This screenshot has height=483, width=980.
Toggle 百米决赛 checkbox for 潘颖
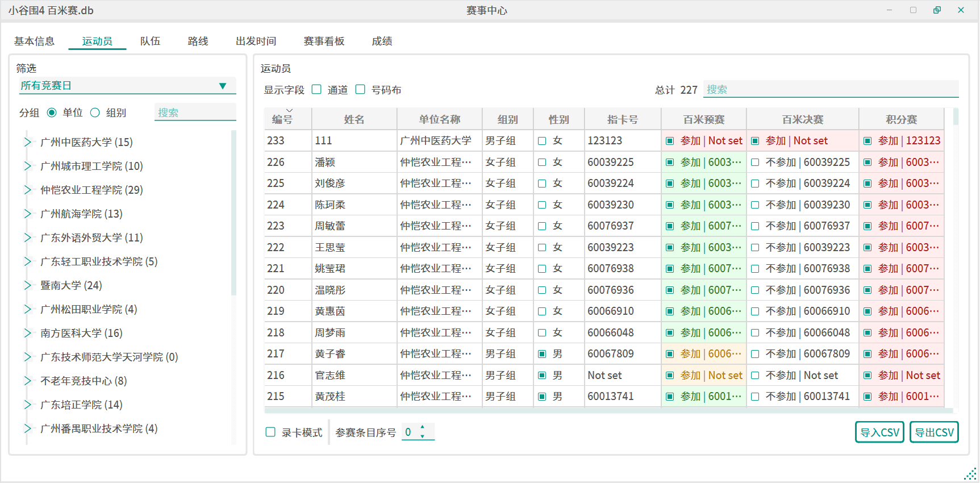(x=755, y=163)
